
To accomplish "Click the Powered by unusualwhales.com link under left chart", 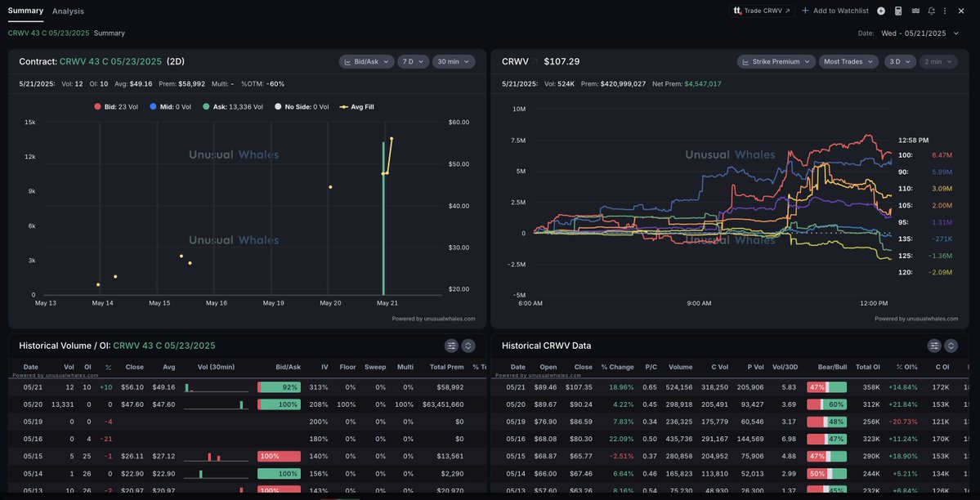I will (x=434, y=319).
